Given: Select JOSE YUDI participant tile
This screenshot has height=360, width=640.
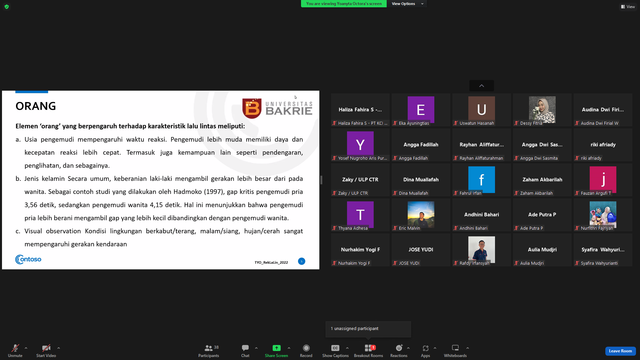Looking at the screenshot, I should pos(421,250).
